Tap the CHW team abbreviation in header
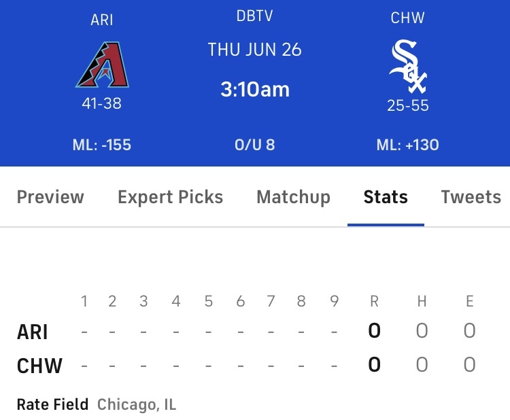510x420 pixels. 407,18
